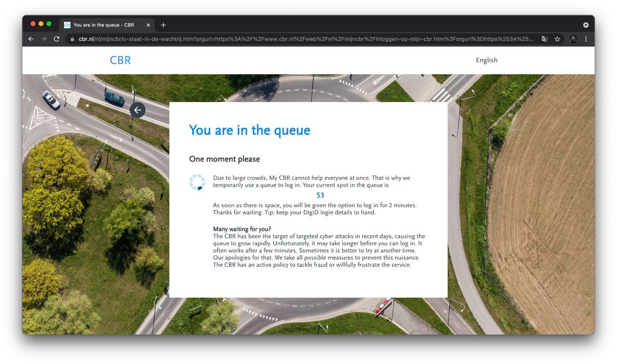Click the address bar URL field
Screen dimensions: 617x364
(x=306, y=39)
